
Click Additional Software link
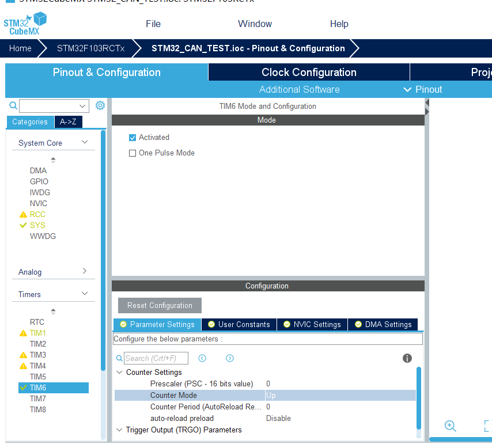pyautogui.click(x=300, y=90)
